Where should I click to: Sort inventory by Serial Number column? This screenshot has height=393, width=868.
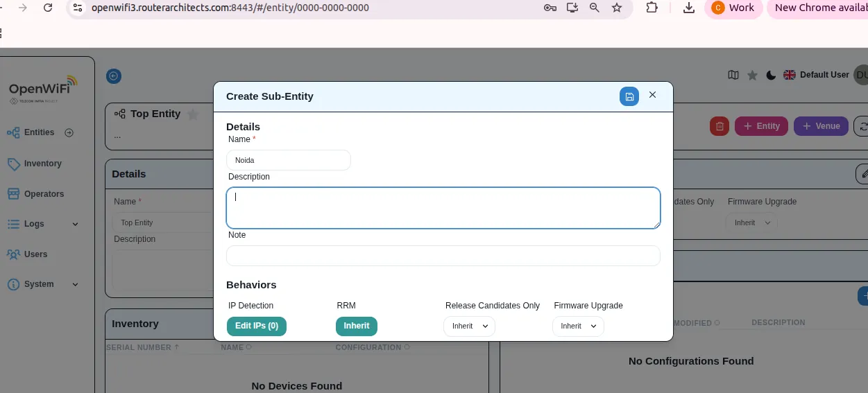(x=142, y=347)
